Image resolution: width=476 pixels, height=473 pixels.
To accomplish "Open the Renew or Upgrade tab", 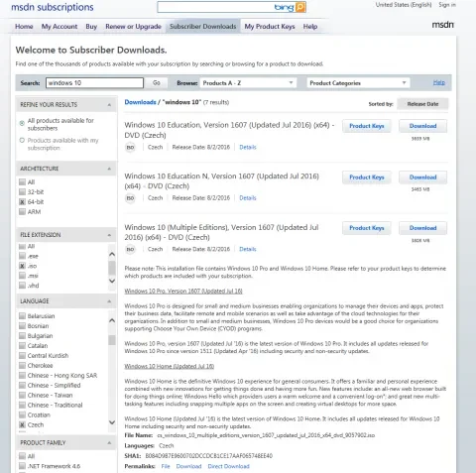I will 133,27.
